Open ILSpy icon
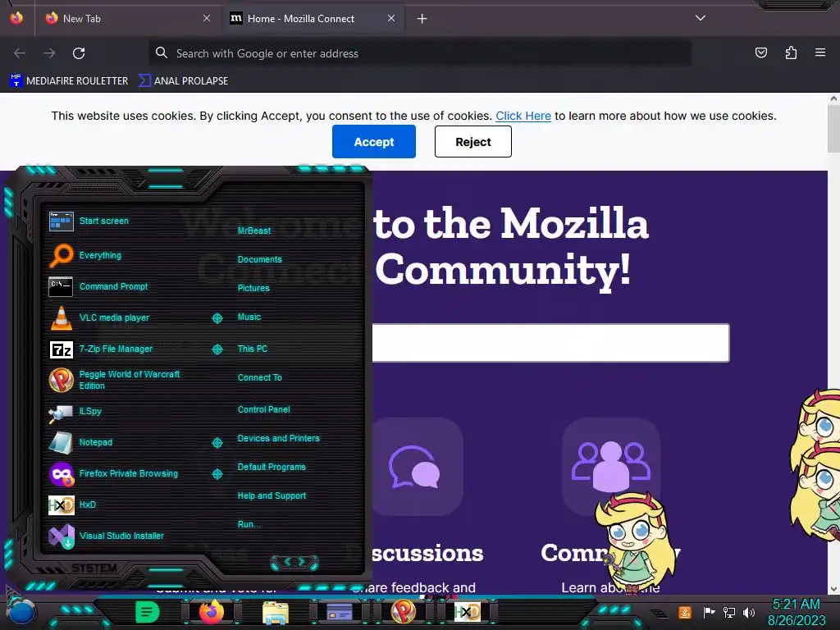Image resolution: width=840 pixels, height=630 pixels. pyautogui.click(x=61, y=413)
